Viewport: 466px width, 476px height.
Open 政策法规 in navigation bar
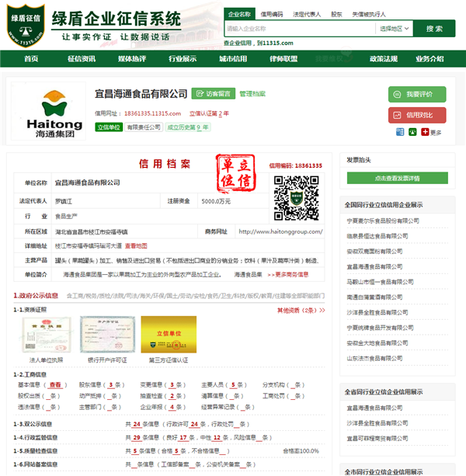384,59
